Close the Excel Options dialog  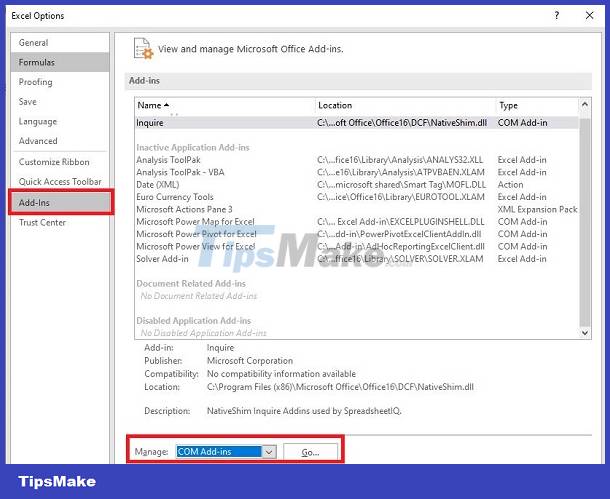pos(589,16)
